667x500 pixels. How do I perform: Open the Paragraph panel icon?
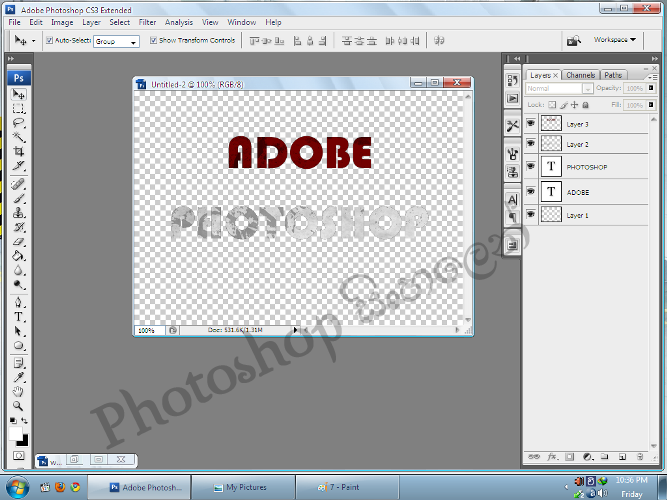tap(513, 217)
